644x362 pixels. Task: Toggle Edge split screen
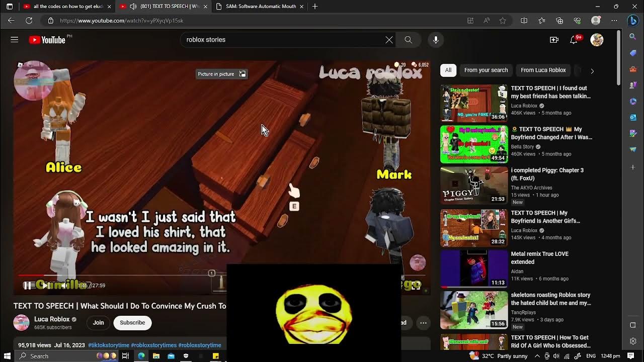pyautogui.click(x=524, y=21)
